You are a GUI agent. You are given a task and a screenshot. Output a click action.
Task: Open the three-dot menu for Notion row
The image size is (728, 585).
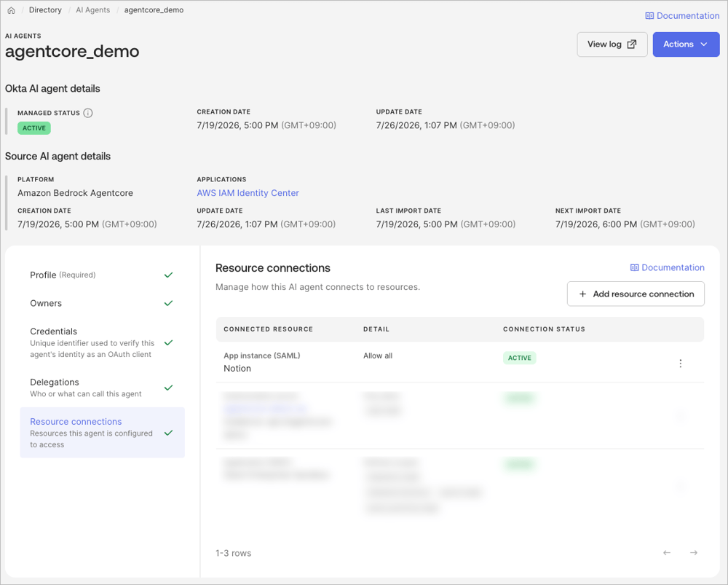pos(680,364)
